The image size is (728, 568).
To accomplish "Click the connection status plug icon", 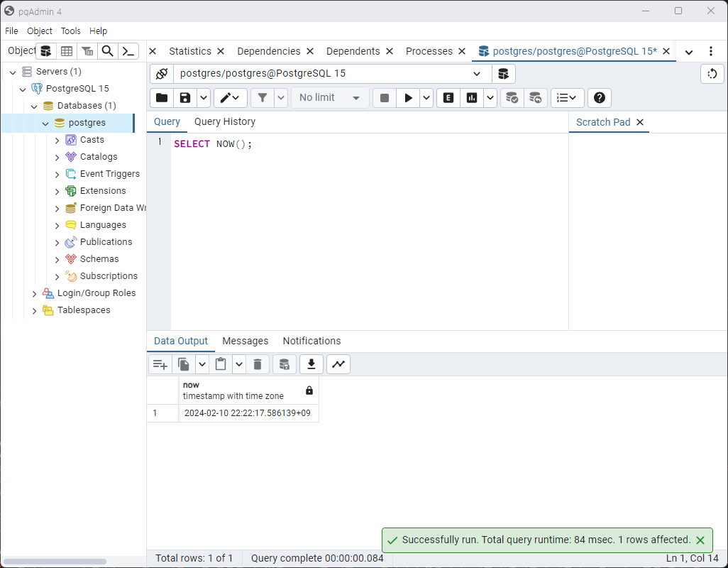I will [x=162, y=73].
